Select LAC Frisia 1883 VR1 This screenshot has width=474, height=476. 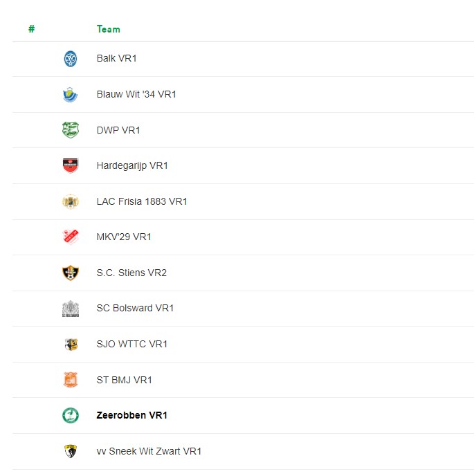tap(142, 201)
